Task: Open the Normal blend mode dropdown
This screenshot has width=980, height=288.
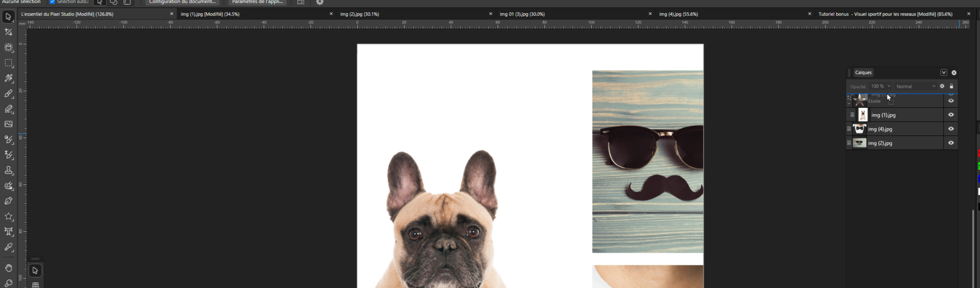Action: [915, 86]
